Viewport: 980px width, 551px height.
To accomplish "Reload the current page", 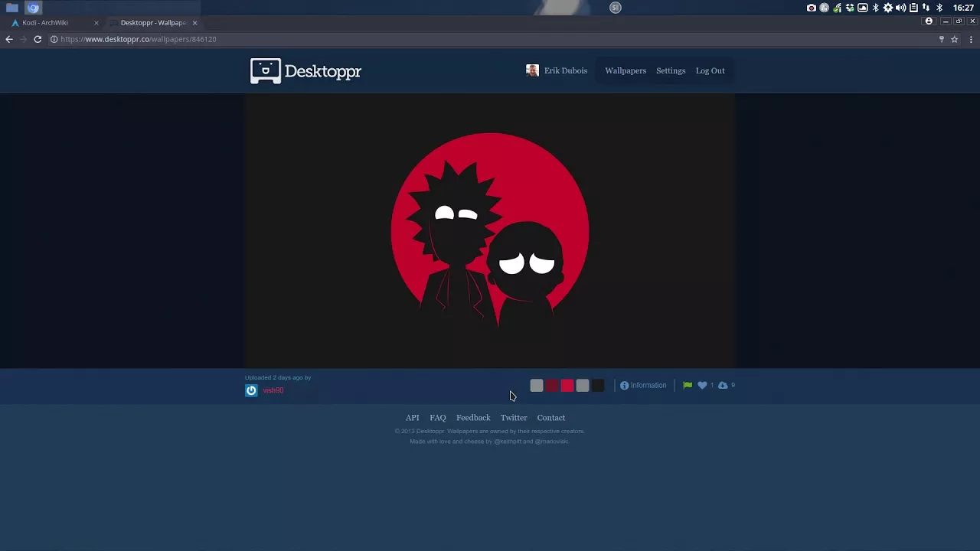I will 38,39.
